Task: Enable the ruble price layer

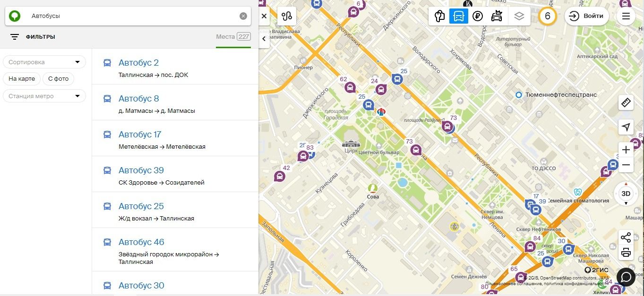Action: coord(478,16)
